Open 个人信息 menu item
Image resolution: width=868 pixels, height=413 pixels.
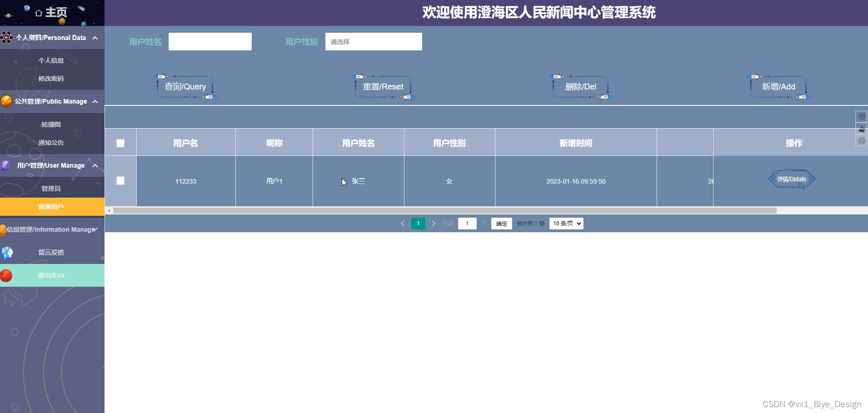coord(51,60)
